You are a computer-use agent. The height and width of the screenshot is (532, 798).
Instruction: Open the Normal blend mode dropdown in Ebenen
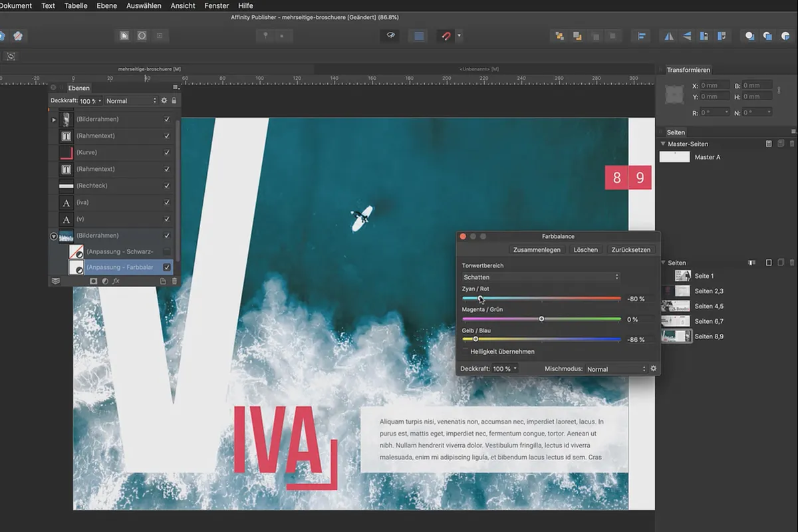pos(131,101)
